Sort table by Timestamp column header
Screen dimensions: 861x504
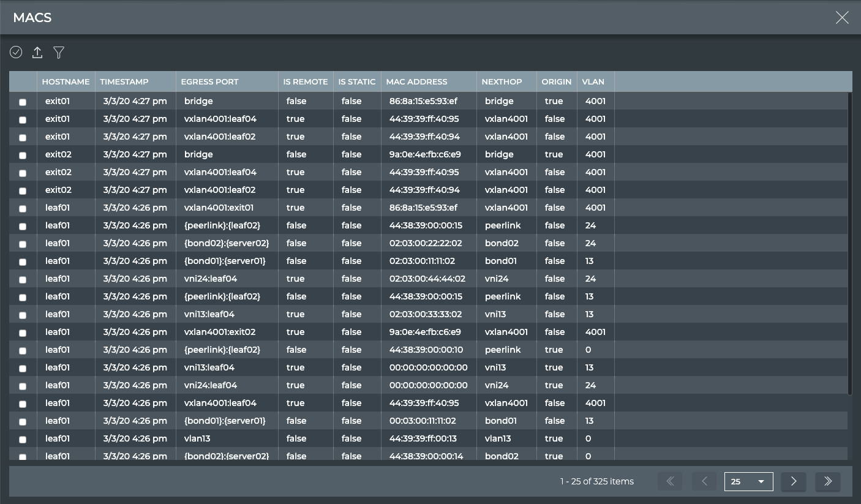click(x=124, y=81)
